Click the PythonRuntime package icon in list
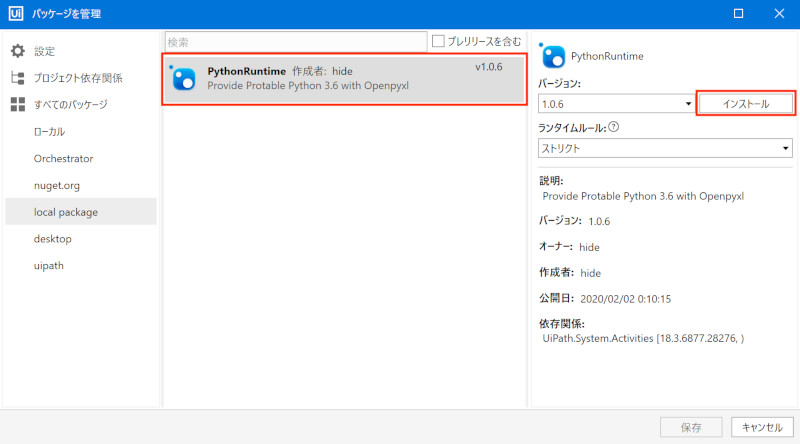Viewport: 800px width, 444px height. click(x=184, y=79)
